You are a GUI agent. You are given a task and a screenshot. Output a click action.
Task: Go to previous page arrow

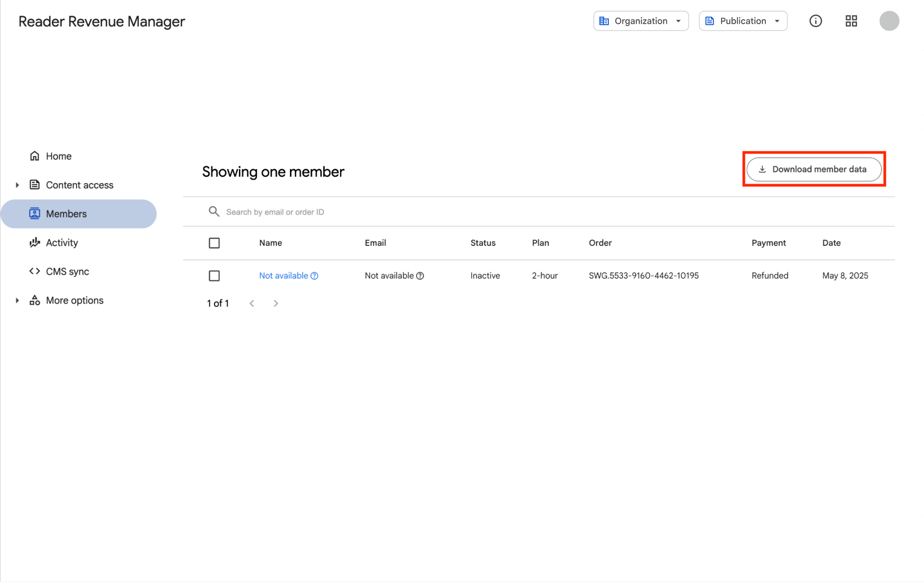tap(252, 303)
